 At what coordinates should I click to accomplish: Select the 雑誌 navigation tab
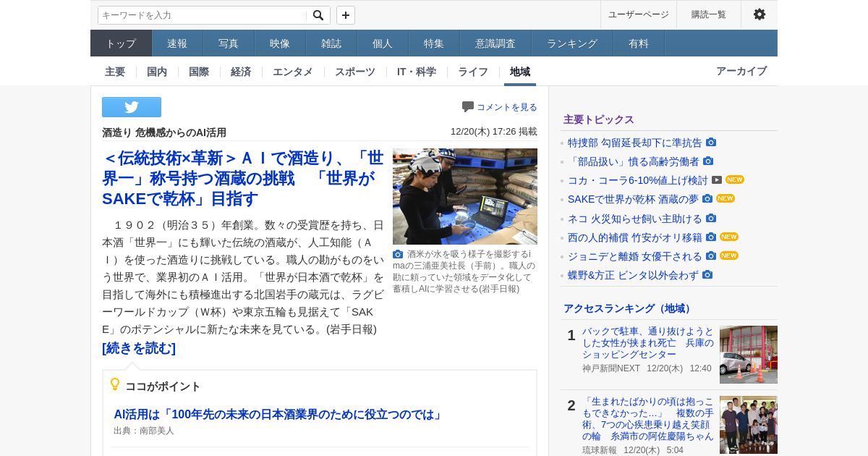pos(331,43)
